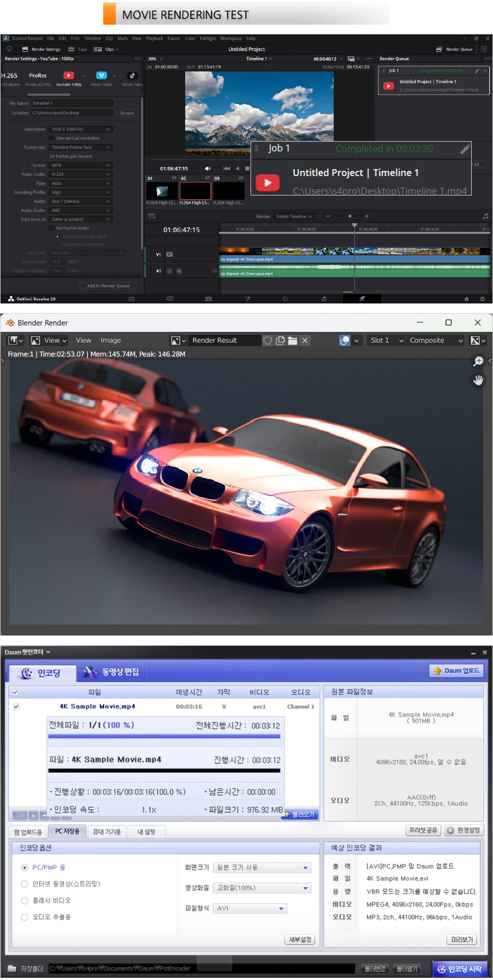The height and width of the screenshot is (980, 493).
Task: Select the YouTube 1080p render preset icon
Action: tap(69, 76)
